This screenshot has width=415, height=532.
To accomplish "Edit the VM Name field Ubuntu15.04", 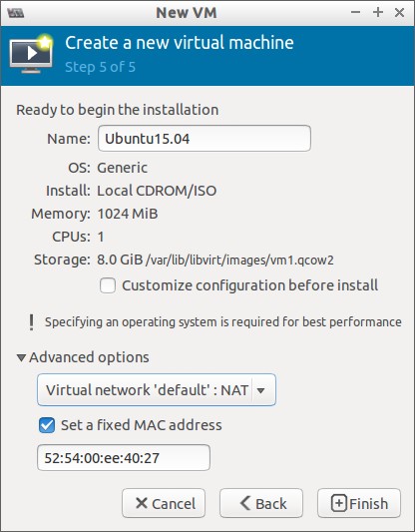I will tap(205, 139).
